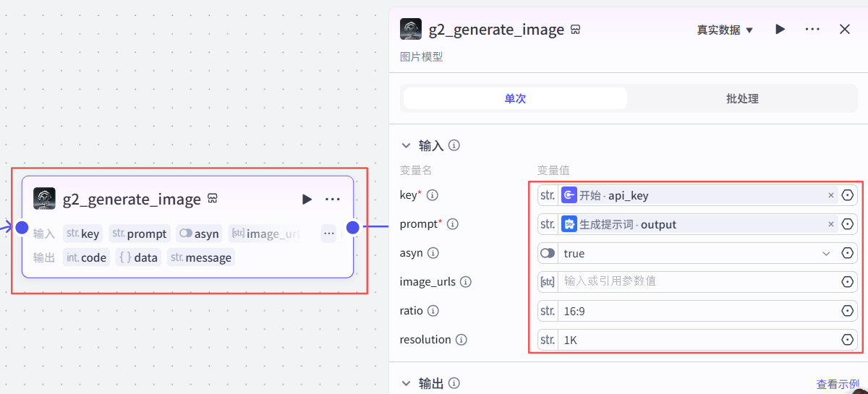This screenshot has height=394, width=868.
Task: Remove the 生成提示词 · output reference
Action: [x=831, y=224]
